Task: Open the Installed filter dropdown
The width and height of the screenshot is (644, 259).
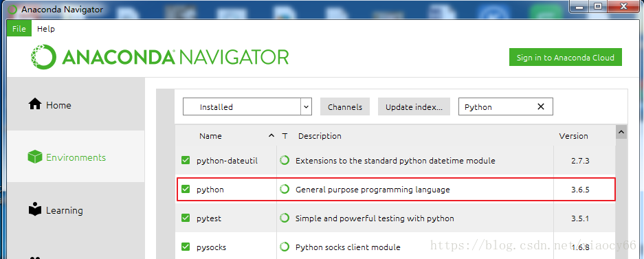Action: coord(247,106)
